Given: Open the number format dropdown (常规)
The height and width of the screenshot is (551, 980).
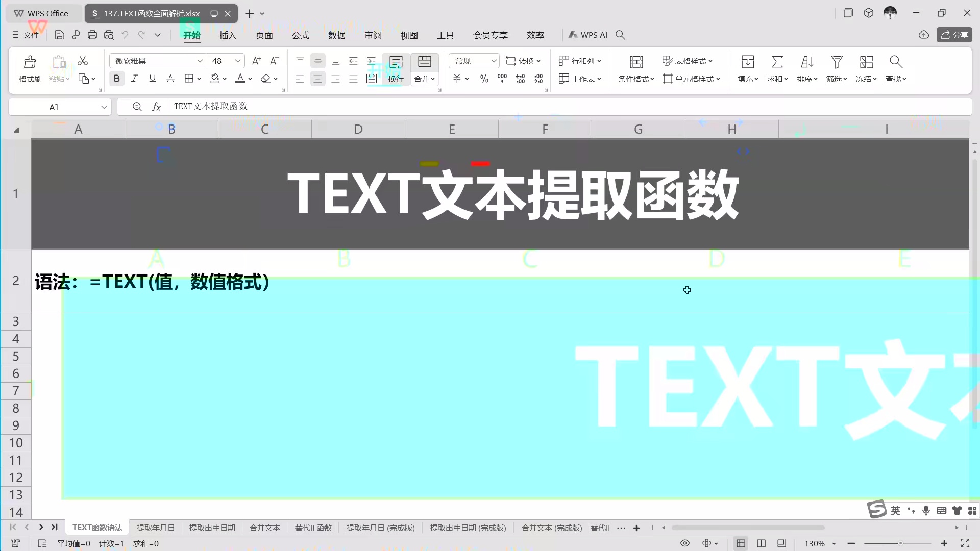Looking at the screenshot, I should point(494,61).
